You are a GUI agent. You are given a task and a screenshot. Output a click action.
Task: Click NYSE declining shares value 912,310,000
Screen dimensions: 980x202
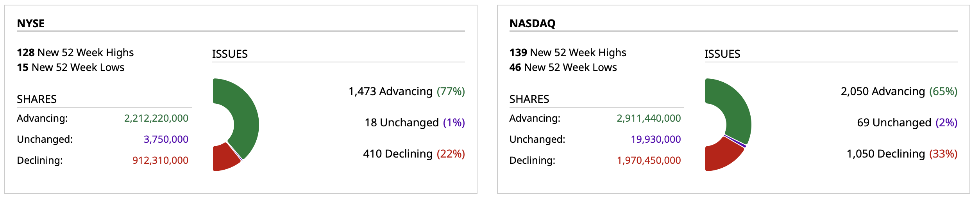click(x=160, y=160)
